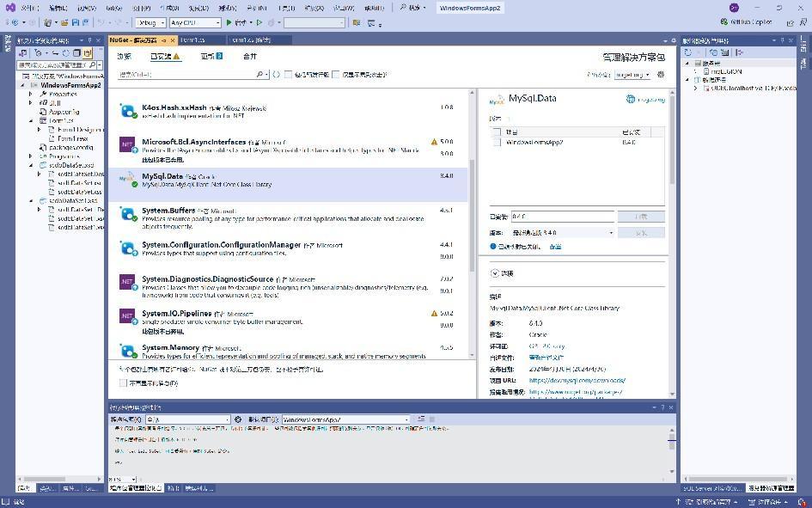This screenshot has width=812, height=508.
Task: Click Connect to Database icon in Server Explorer
Action: tap(713, 52)
